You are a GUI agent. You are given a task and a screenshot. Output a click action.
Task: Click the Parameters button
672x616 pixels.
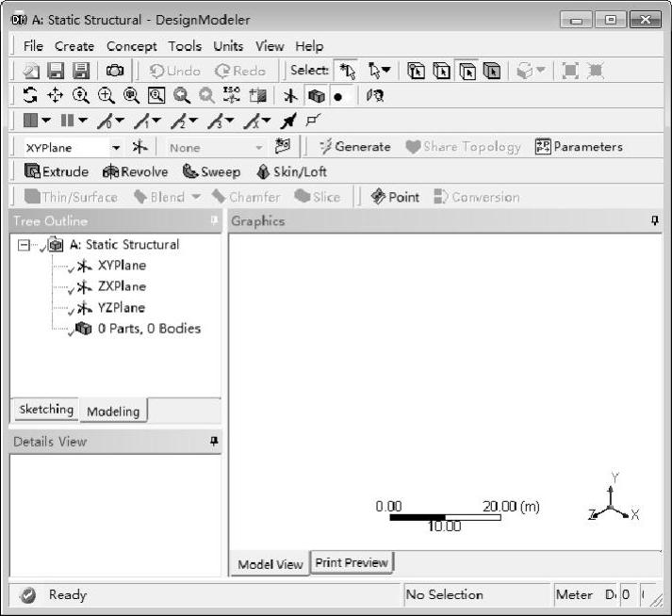(x=579, y=147)
